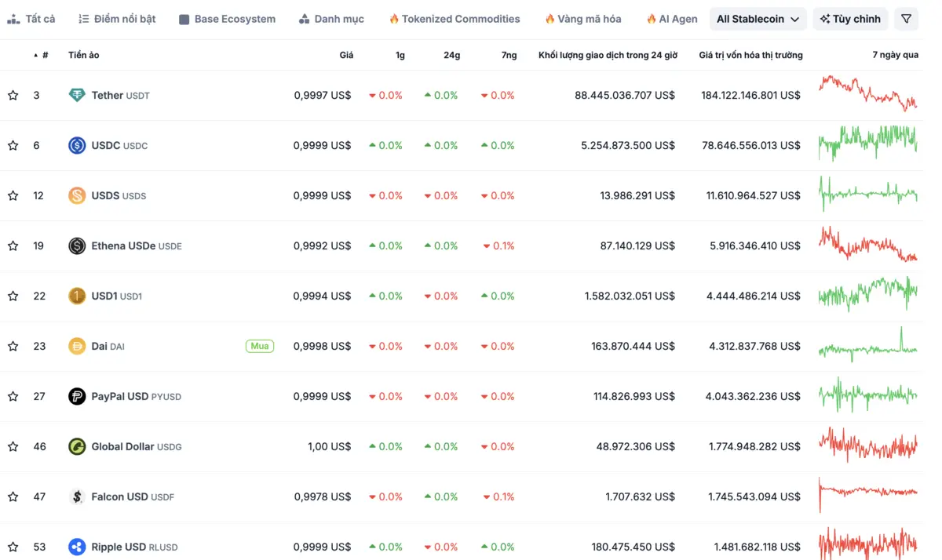Viewport: 942px width, 560px height.
Task: Click the Global Dollar USDG coin logo
Action: pyautogui.click(x=76, y=446)
